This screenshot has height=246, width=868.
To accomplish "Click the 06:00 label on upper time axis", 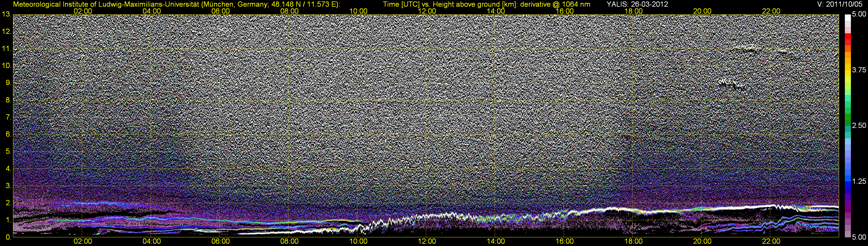I will click(x=220, y=11).
